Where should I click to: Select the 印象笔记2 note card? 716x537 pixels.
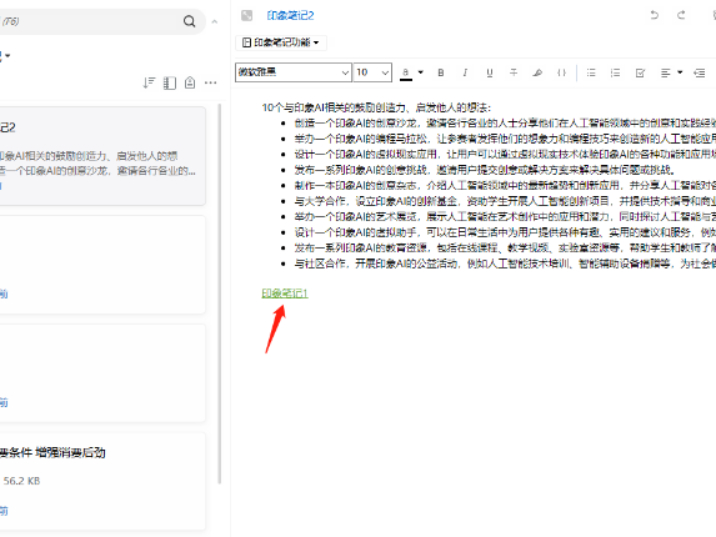pyautogui.click(x=102, y=156)
